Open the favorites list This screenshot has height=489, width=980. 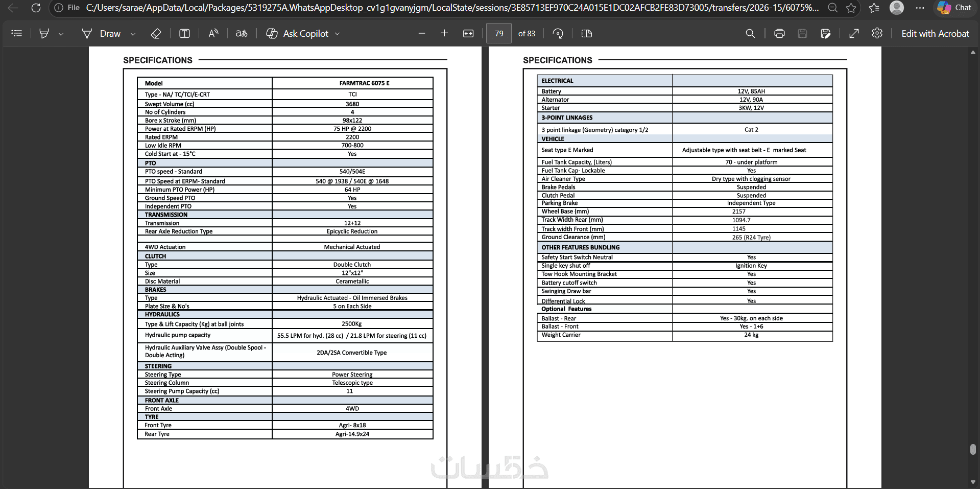click(x=874, y=8)
